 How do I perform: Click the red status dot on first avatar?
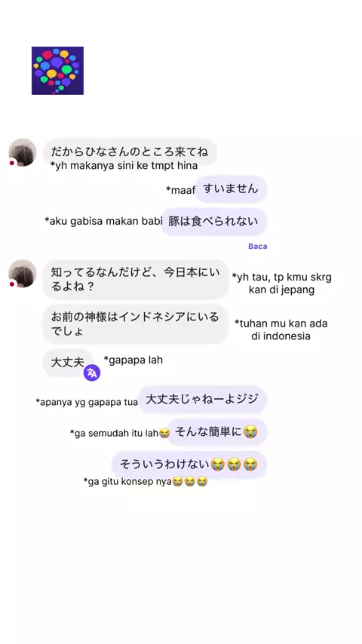pos(12,163)
